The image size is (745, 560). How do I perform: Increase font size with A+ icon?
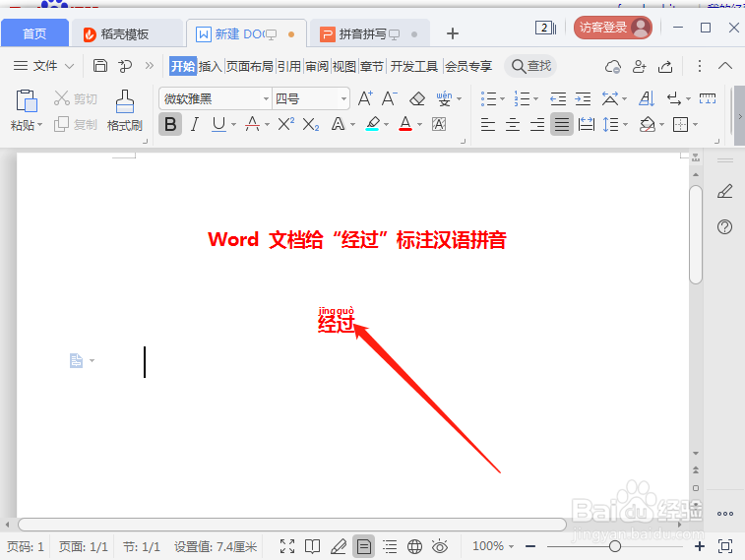point(365,98)
